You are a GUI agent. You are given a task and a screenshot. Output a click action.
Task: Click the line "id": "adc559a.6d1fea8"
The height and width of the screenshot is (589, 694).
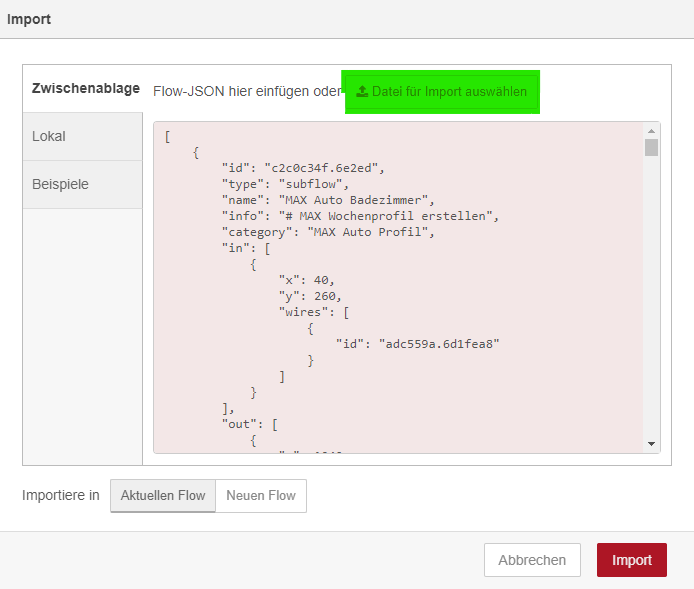point(417,344)
